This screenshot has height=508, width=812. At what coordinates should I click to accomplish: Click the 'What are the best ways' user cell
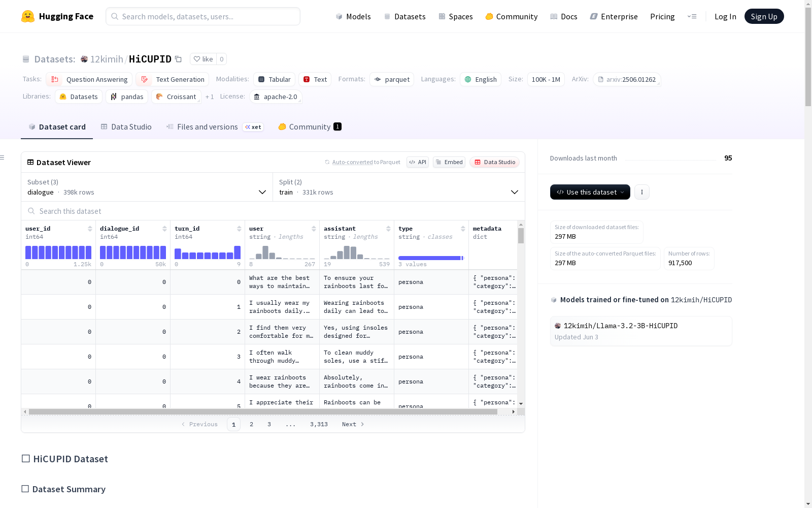282,282
